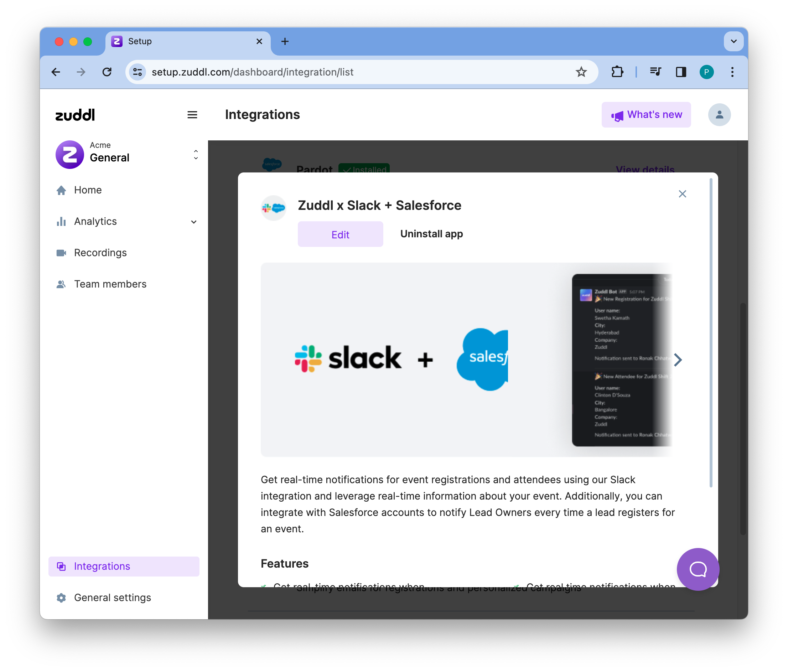Show next carousel image with arrow

pyautogui.click(x=678, y=360)
